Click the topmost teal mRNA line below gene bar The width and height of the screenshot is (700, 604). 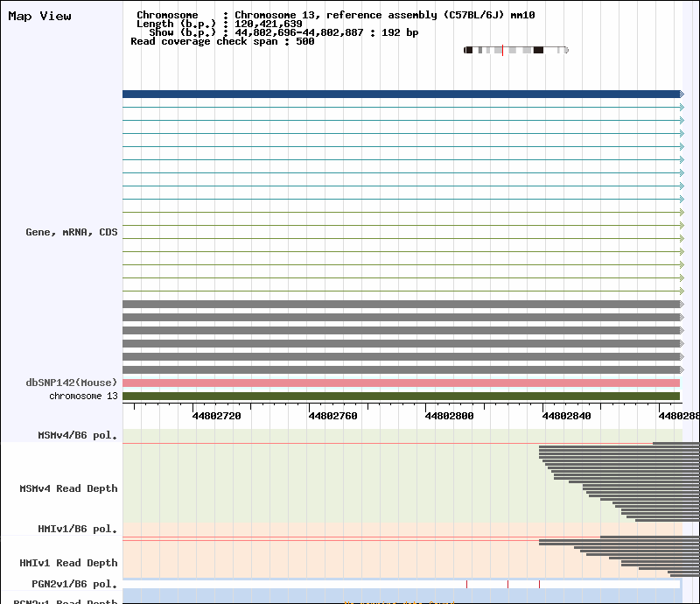coord(402,107)
